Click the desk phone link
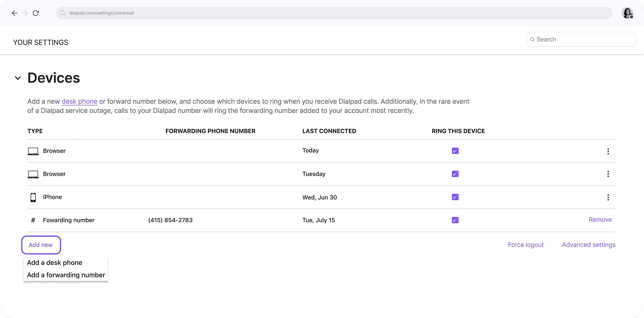The height and width of the screenshot is (318, 644). click(x=79, y=101)
